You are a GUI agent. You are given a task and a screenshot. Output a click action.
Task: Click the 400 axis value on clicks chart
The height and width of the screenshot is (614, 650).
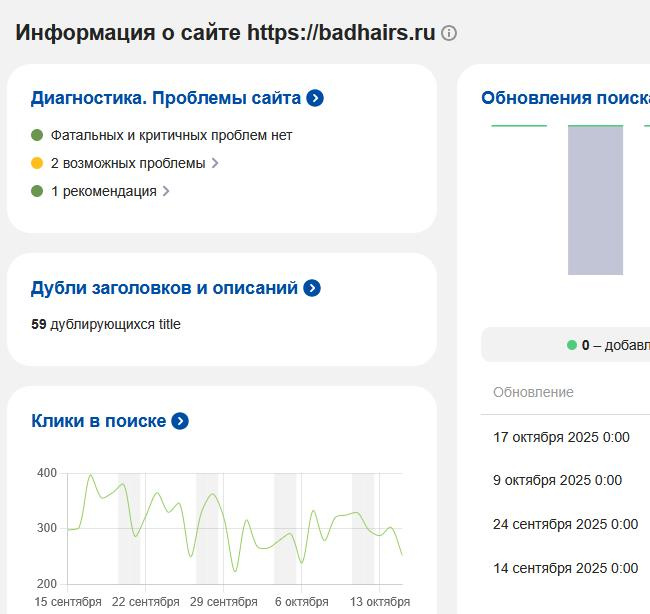(x=46, y=473)
